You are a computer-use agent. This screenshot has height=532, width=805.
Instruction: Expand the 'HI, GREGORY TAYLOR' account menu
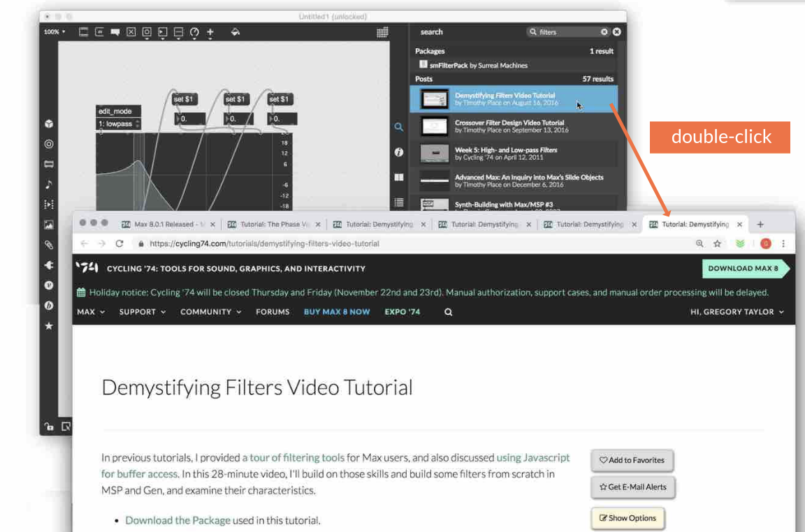point(737,312)
